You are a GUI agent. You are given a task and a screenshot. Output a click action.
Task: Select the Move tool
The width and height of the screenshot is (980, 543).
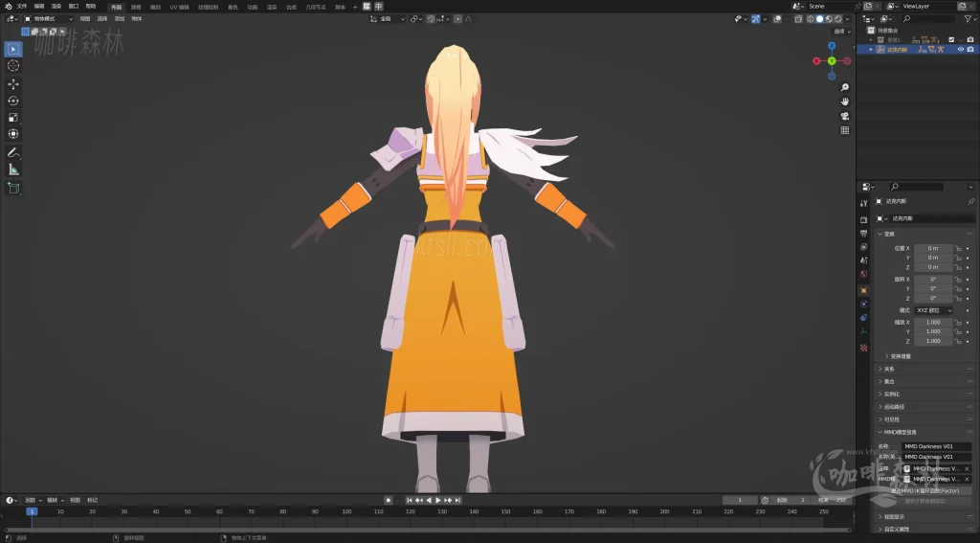click(x=13, y=84)
